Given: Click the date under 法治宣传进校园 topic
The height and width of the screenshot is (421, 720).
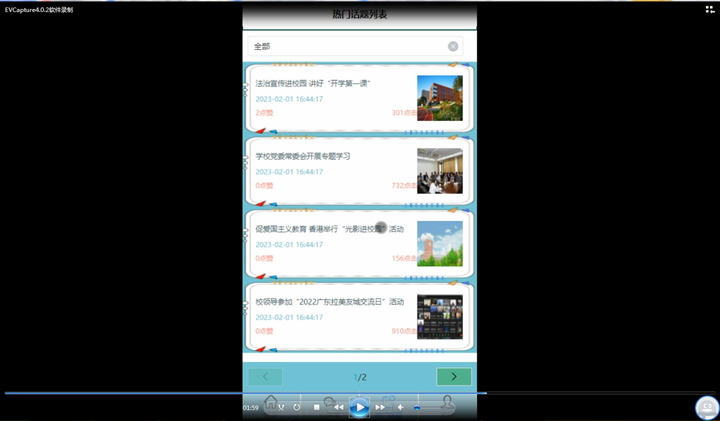Looking at the screenshot, I should pyautogui.click(x=289, y=99).
